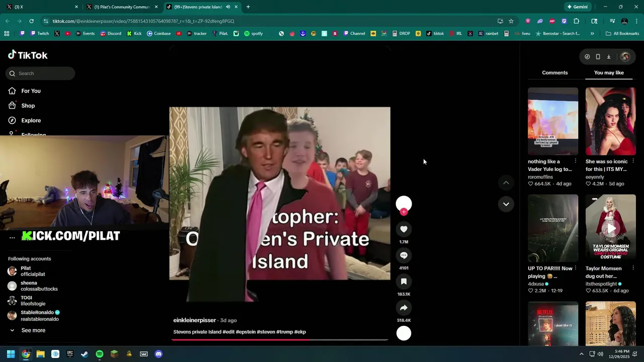
Task: Follow creator with the red plus badge
Action: point(404,212)
